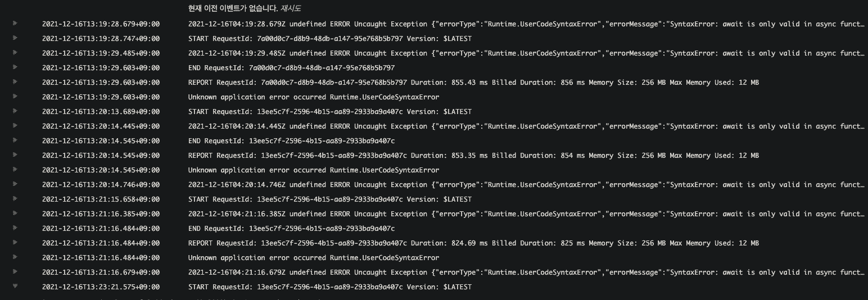
Task: Select the END RequestId message at 13:21:16.484
Action: [x=291, y=229]
